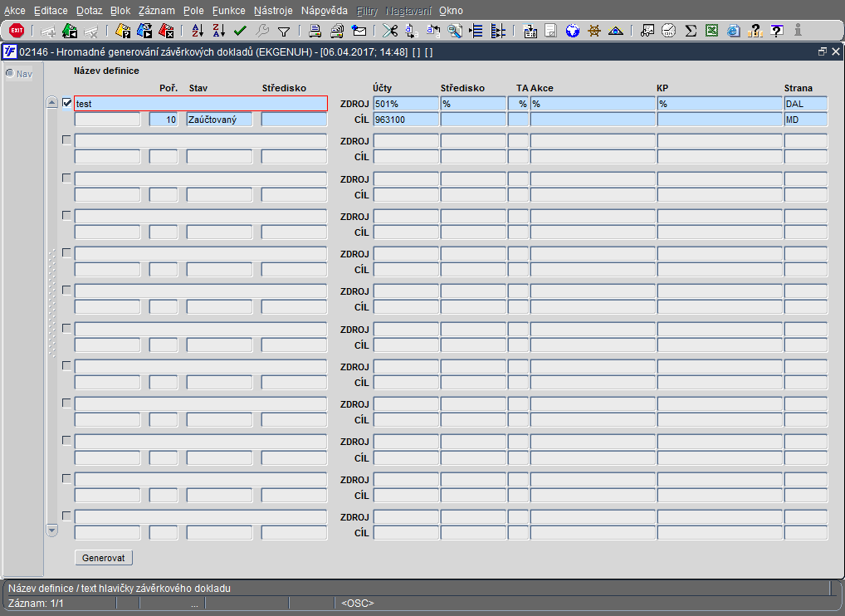Click the question mark with boxes icon
The image size is (845, 616).
[x=755, y=32]
